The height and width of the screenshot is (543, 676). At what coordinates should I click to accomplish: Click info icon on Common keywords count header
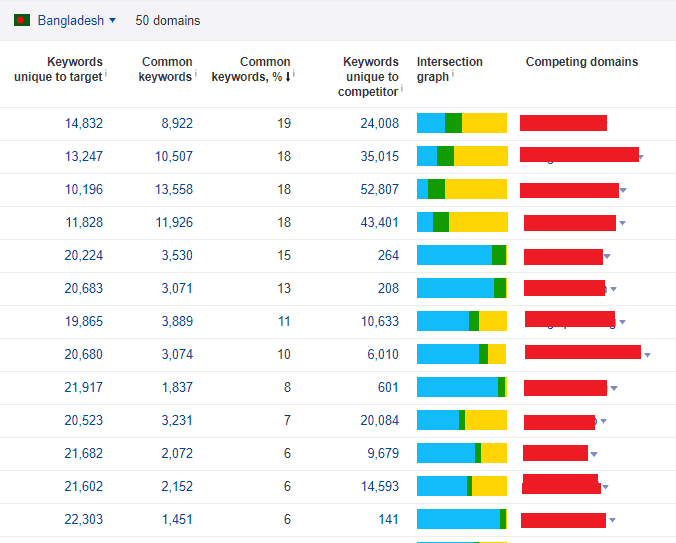[196, 73]
